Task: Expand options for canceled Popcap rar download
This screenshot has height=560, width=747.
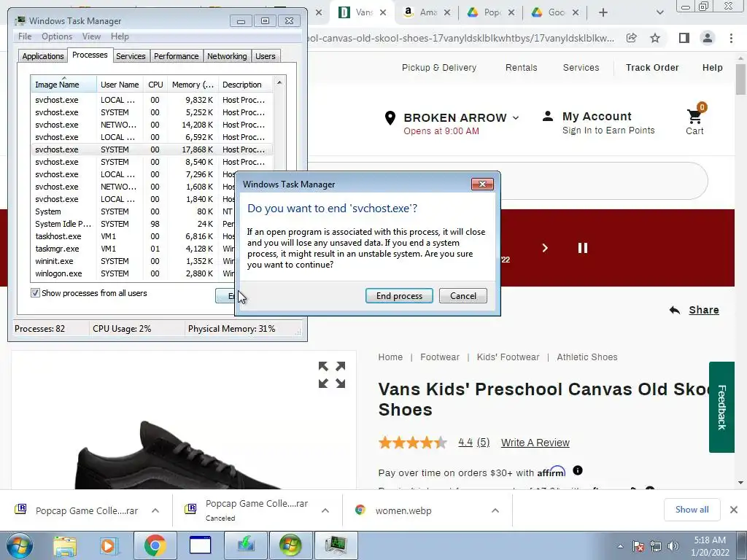Action: pyautogui.click(x=325, y=510)
